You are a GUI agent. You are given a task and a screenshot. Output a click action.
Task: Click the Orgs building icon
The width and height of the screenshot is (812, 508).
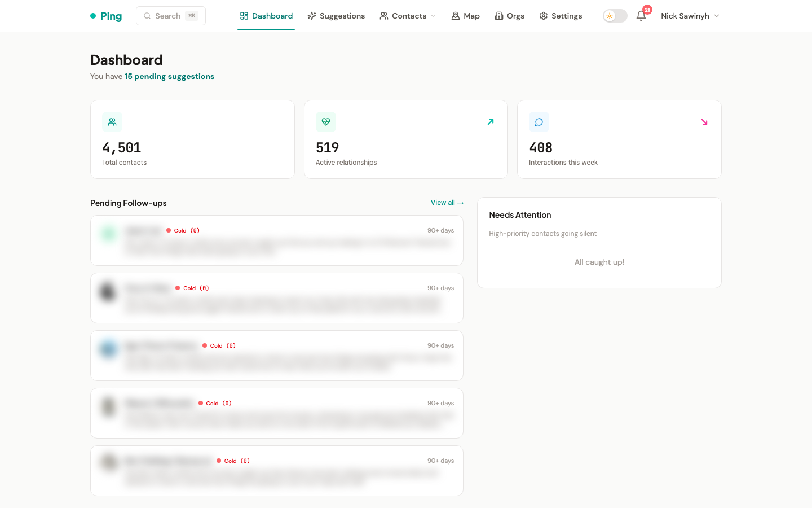click(499, 16)
